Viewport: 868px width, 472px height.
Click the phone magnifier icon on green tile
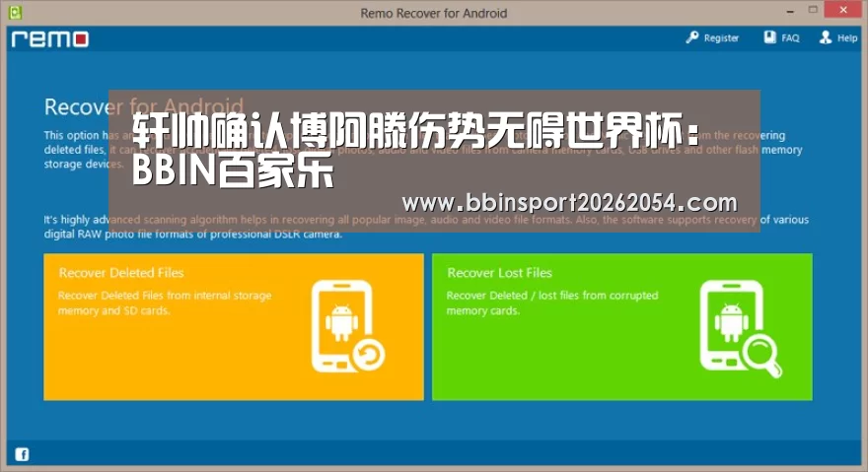coord(740,328)
